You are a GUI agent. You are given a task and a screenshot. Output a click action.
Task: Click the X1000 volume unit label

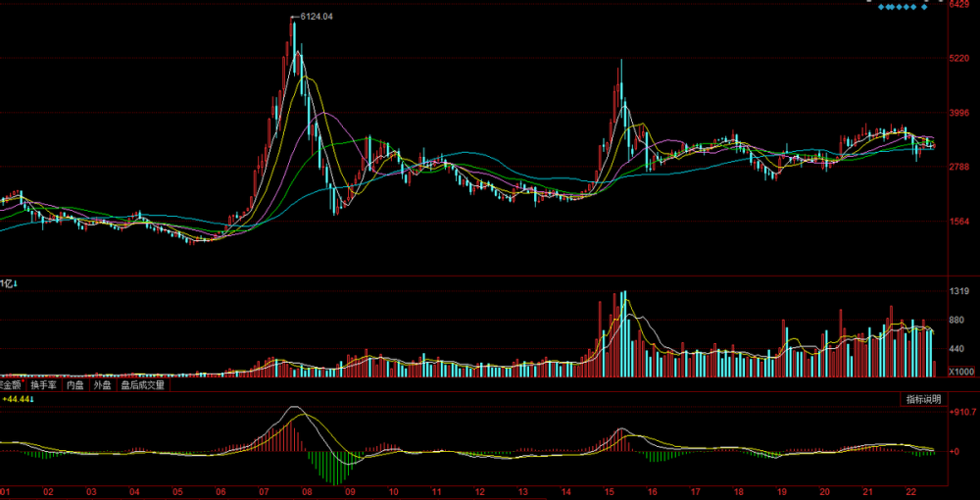(962, 373)
